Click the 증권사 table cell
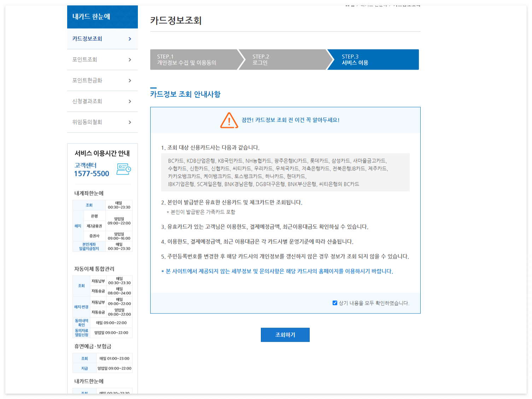This screenshot has width=532, height=399. [x=94, y=236]
